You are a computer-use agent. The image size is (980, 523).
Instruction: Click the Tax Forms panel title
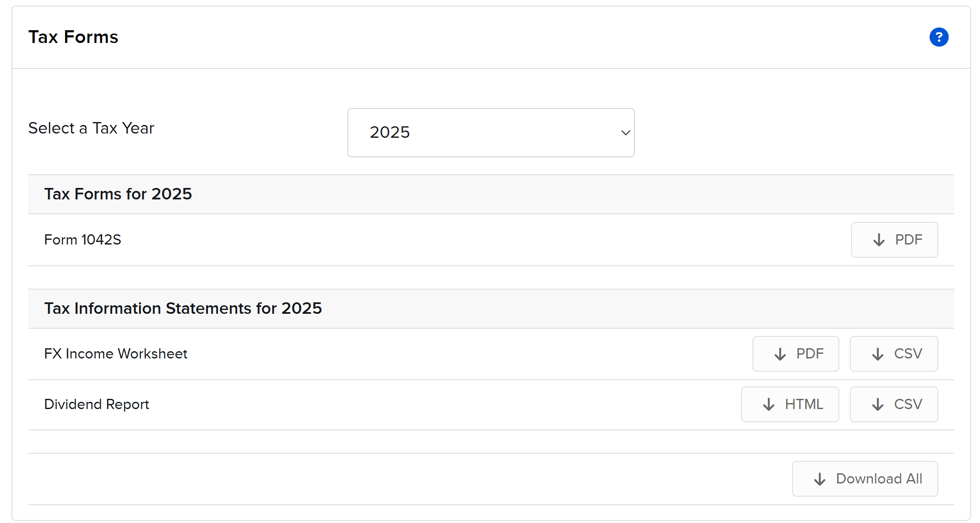73,37
